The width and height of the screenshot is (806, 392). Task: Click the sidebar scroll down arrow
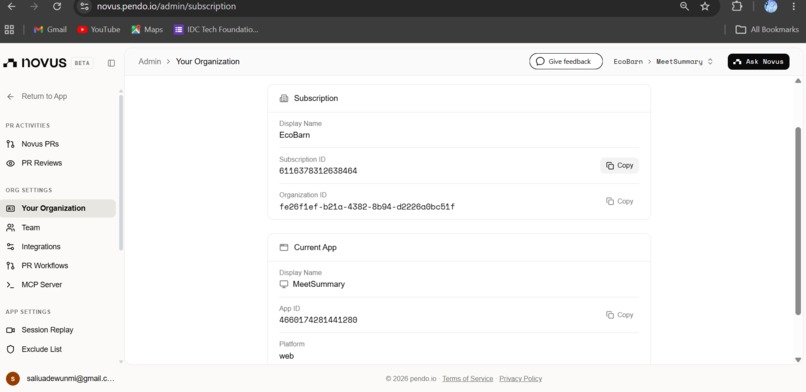click(121, 362)
